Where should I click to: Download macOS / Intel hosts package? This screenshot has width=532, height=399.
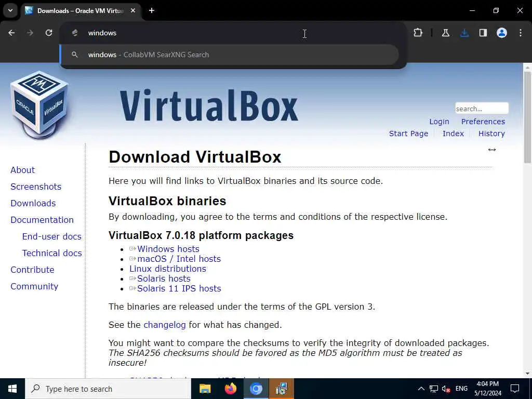click(179, 259)
